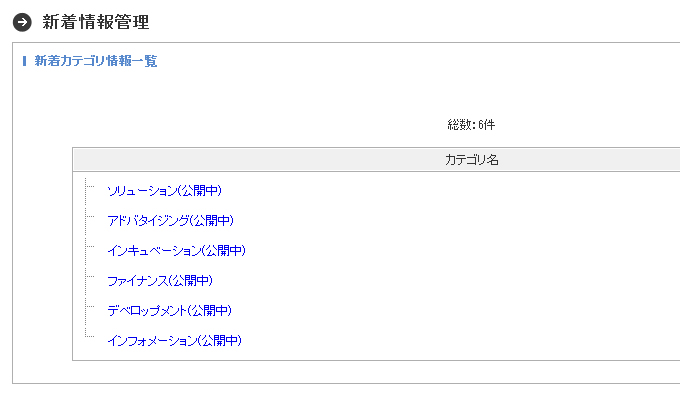Click the 新着カテゴリ情報一覧 section heading
The image size is (680, 400).
(x=96, y=61)
